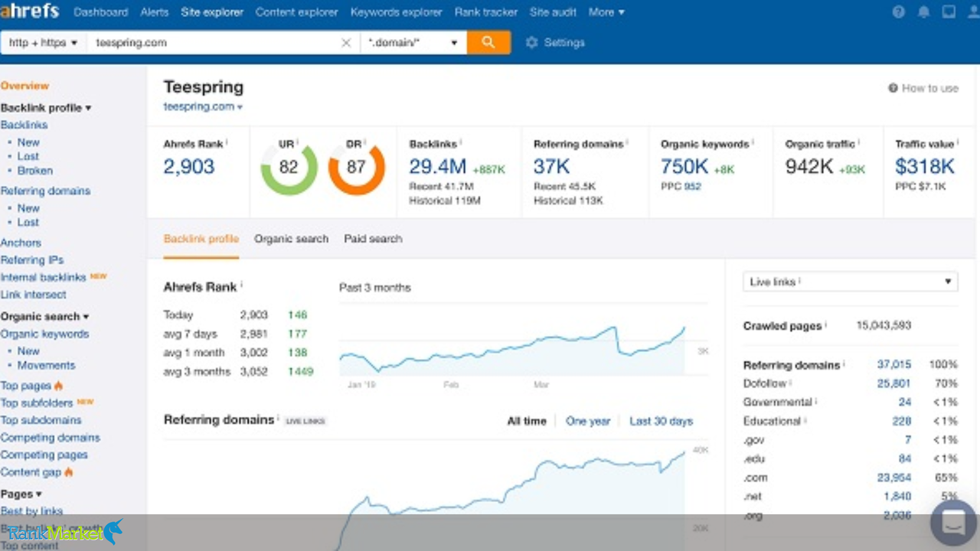This screenshot has width=980, height=551.
Task: Open Organic keywords in sidebar
Action: [44, 334]
